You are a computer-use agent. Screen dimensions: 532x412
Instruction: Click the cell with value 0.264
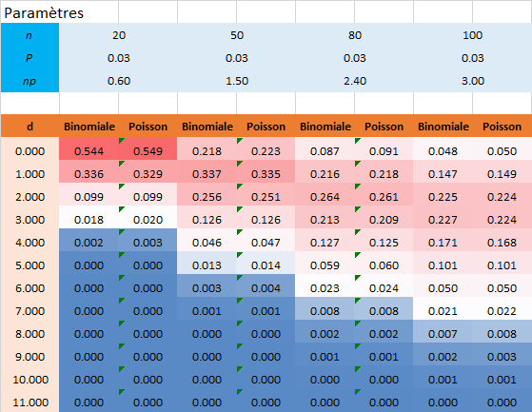(x=325, y=197)
